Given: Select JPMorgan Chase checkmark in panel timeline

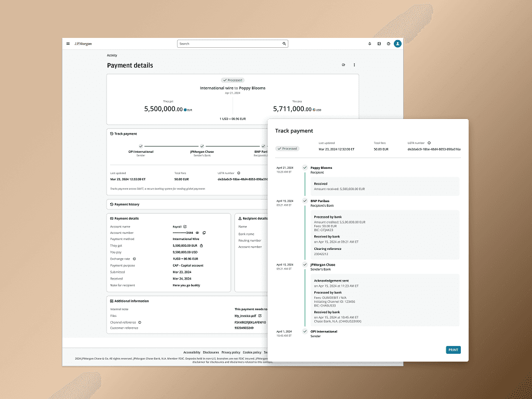Looking at the screenshot, I should click(x=305, y=264).
